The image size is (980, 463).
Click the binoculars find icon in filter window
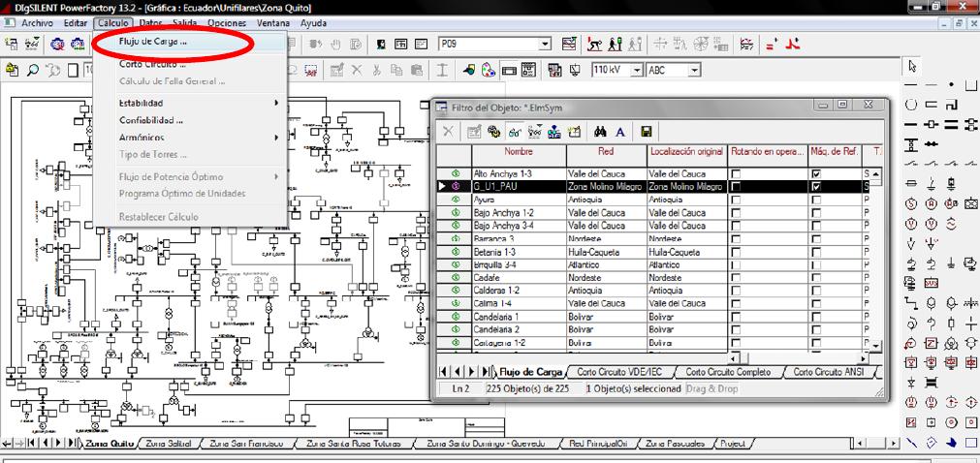(600, 132)
